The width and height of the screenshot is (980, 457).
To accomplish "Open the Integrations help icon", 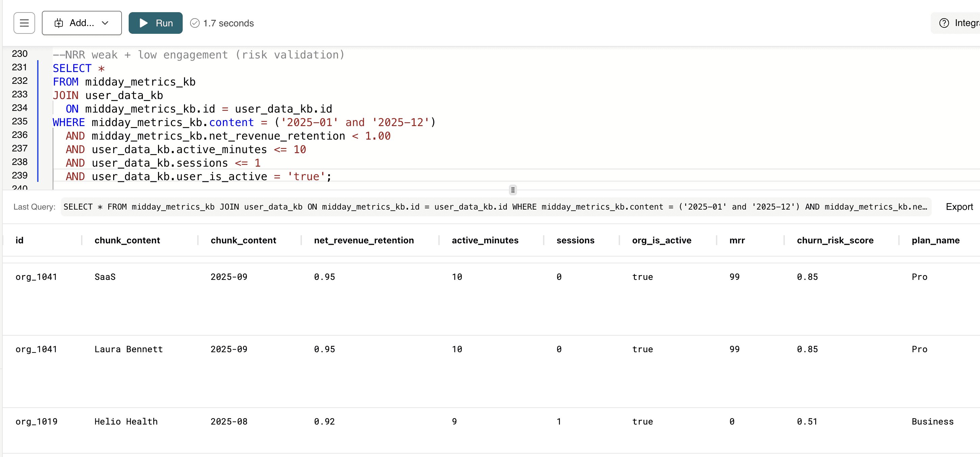I will tap(944, 23).
